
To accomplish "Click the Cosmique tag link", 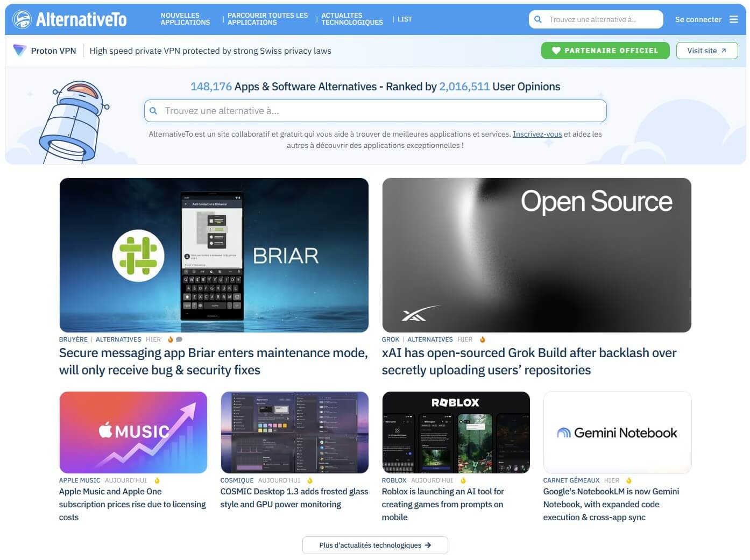I will click(x=237, y=480).
